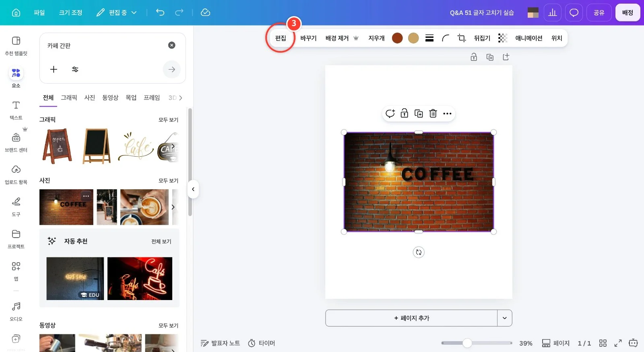The image size is (644, 352).
Task: Switch to the 동영상 tab
Action: pos(110,97)
